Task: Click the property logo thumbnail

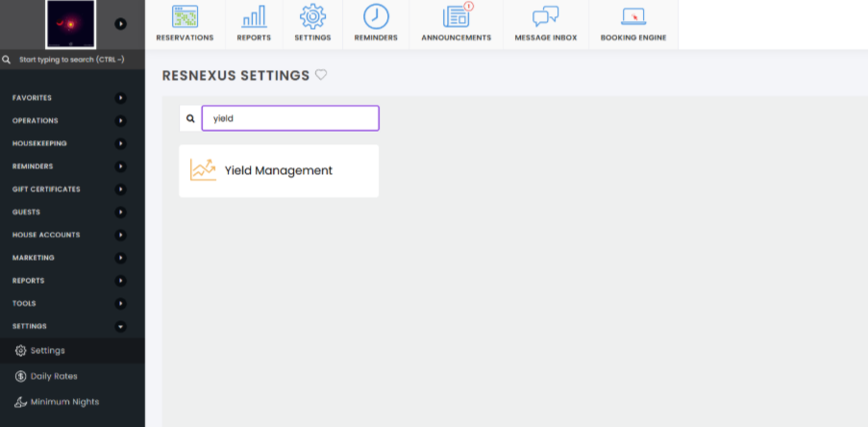Action: (70, 24)
